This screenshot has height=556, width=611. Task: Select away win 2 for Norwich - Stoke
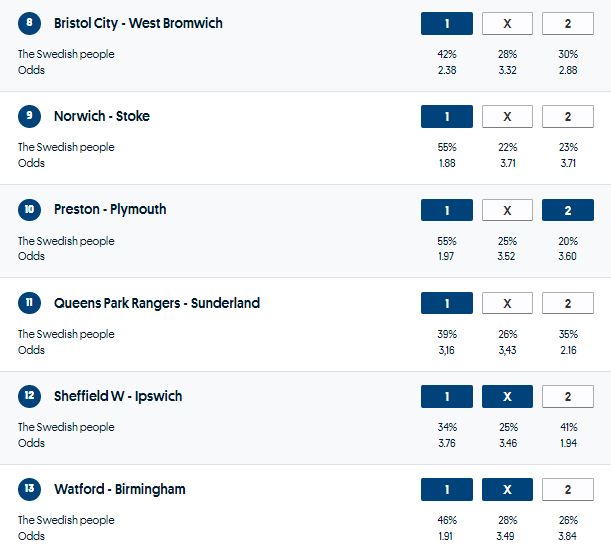[568, 116]
